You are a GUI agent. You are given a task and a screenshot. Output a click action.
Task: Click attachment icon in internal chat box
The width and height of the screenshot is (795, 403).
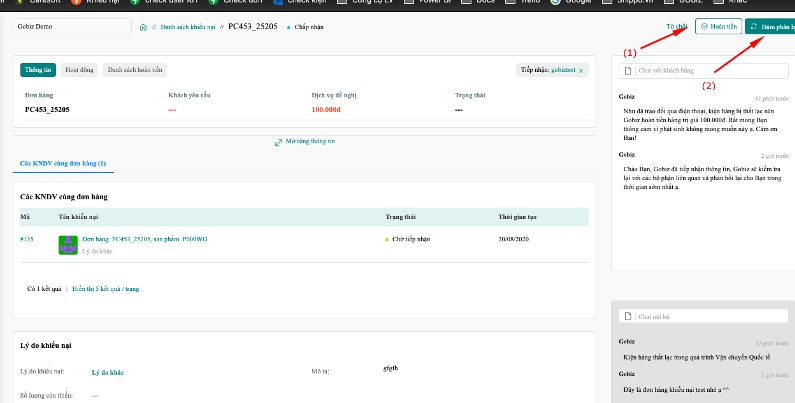click(x=627, y=317)
